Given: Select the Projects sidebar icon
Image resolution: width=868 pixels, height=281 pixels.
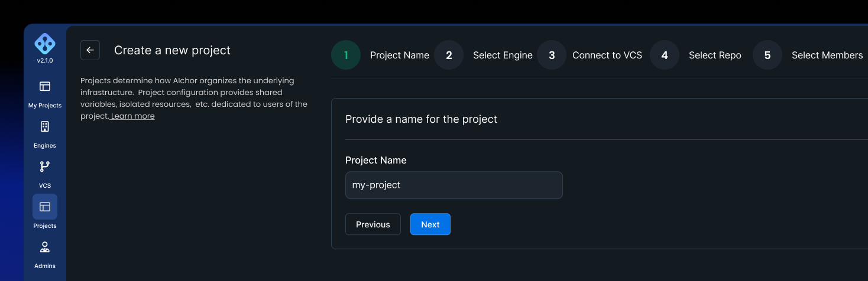Looking at the screenshot, I should (45, 207).
